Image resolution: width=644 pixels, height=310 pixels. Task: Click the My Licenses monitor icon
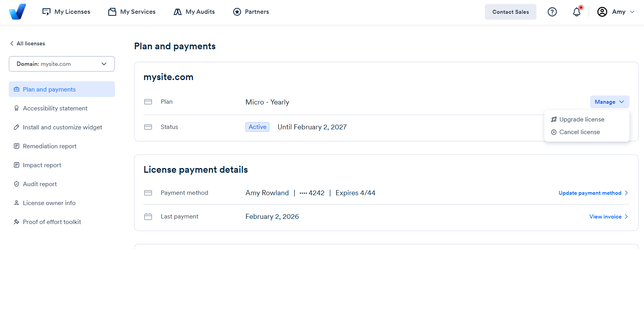click(x=46, y=12)
